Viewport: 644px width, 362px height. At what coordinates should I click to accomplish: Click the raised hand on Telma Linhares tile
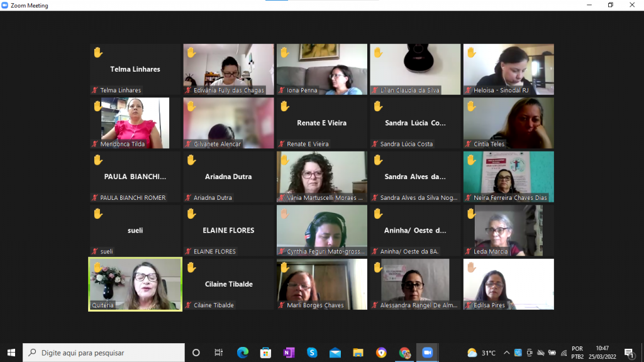(97, 52)
